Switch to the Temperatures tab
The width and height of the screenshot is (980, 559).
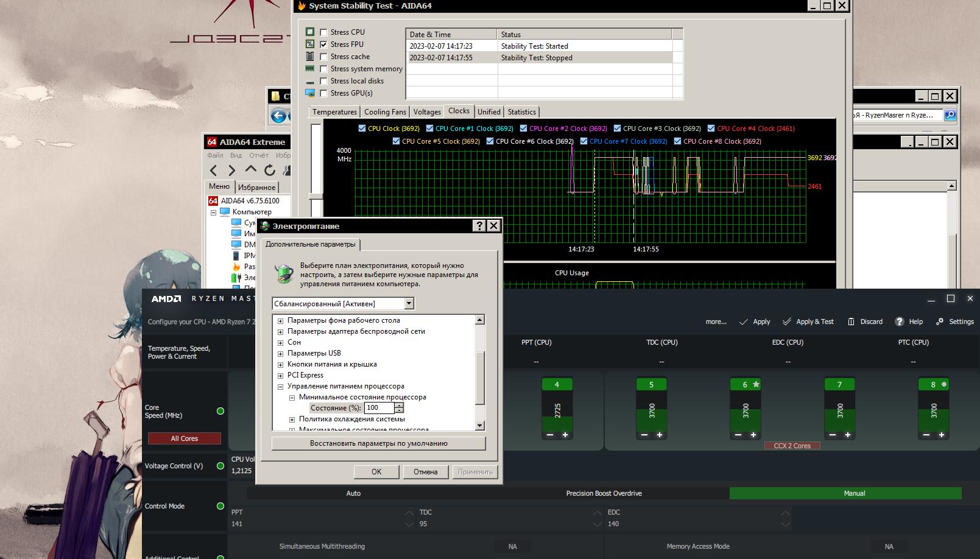(x=334, y=112)
